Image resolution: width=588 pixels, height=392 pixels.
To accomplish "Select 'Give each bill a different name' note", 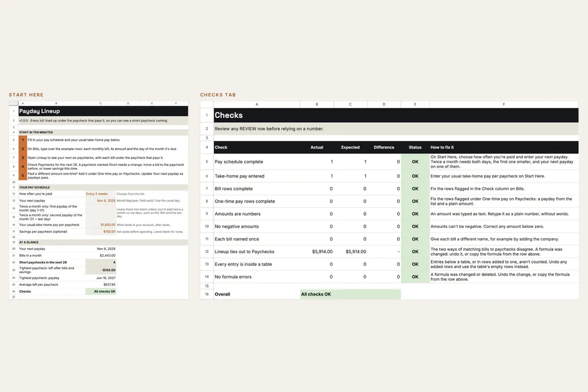I will (494, 239).
